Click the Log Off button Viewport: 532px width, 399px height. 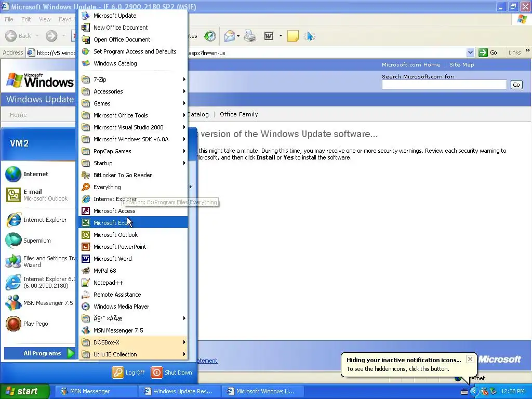[129, 373]
